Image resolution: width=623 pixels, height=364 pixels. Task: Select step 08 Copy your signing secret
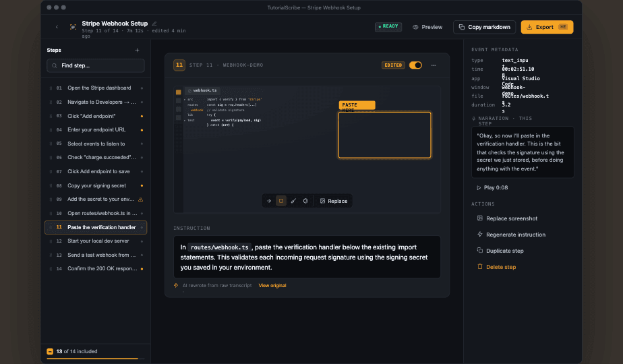tap(95, 185)
